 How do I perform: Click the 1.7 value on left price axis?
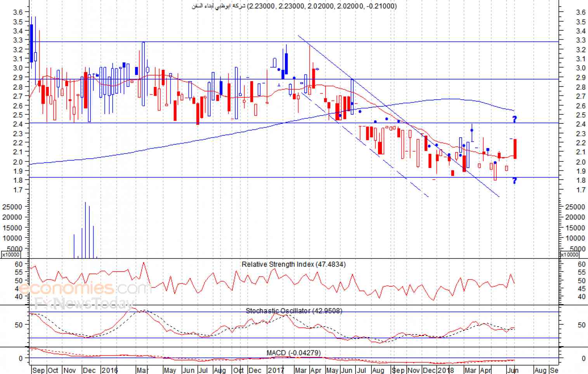18,190
